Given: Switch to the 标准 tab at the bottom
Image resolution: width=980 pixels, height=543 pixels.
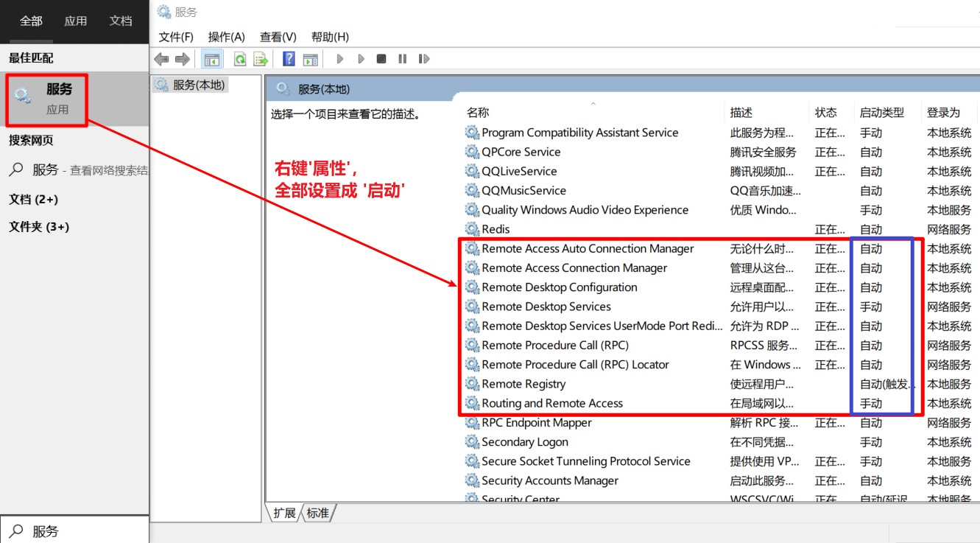Looking at the screenshot, I should [318, 513].
